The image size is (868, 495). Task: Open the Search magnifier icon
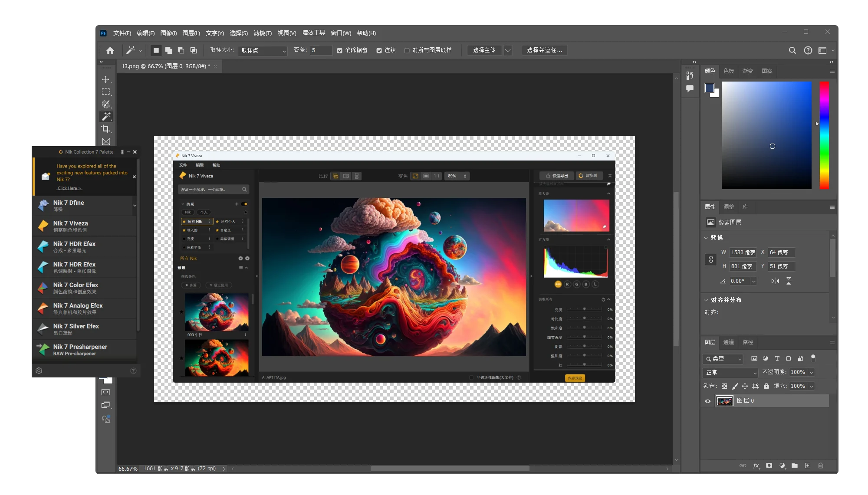tap(792, 50)
